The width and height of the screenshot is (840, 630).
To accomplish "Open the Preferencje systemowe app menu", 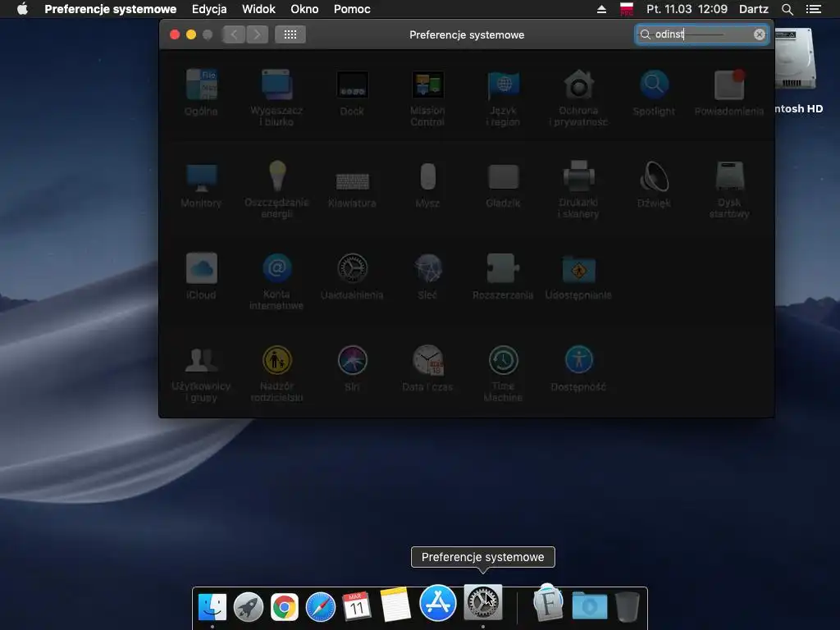I will [x=111, y=9].
